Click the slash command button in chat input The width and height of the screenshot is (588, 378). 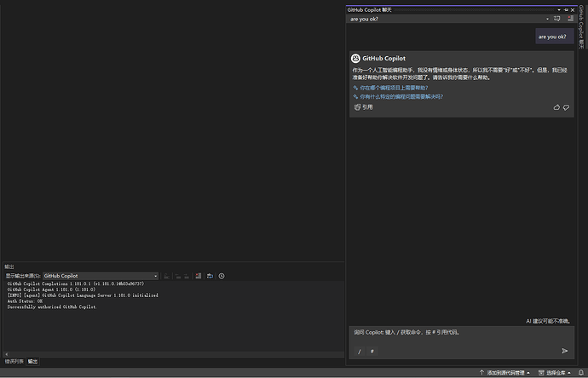[x=360, y=351]
